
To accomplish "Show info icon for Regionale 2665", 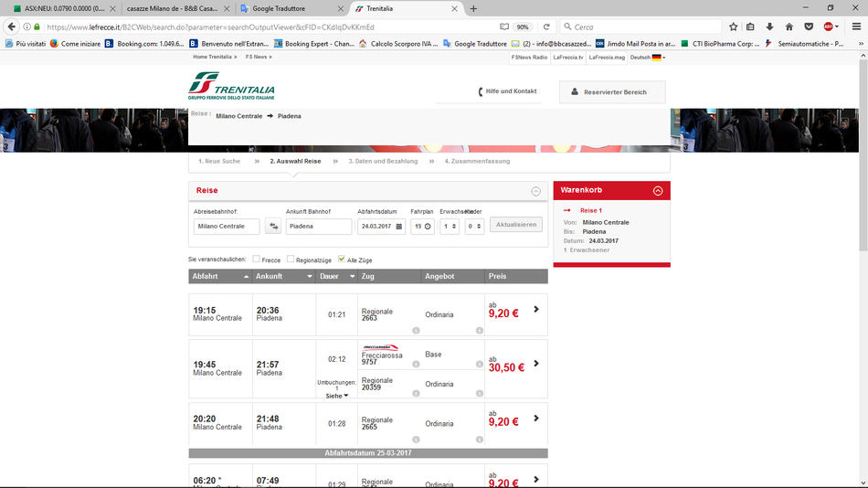I will click(x=416, y=440).
